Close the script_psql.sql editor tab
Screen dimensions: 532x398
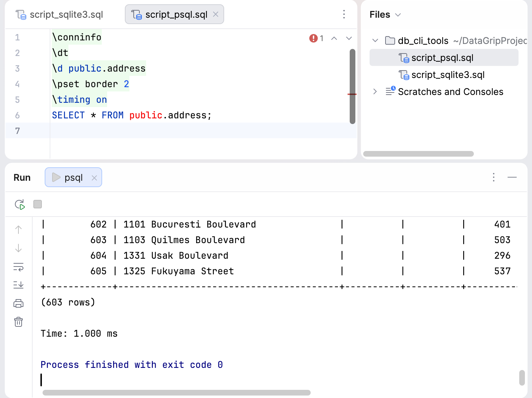(216, 14)
